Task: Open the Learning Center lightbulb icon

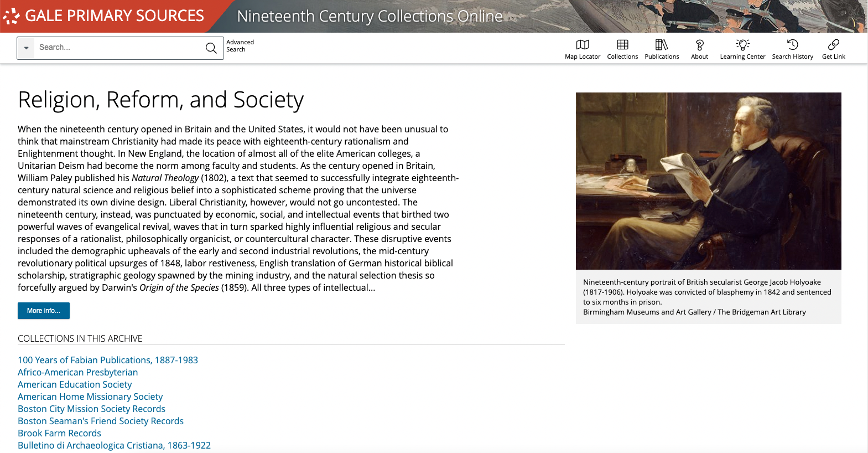Action: point(742,49)
